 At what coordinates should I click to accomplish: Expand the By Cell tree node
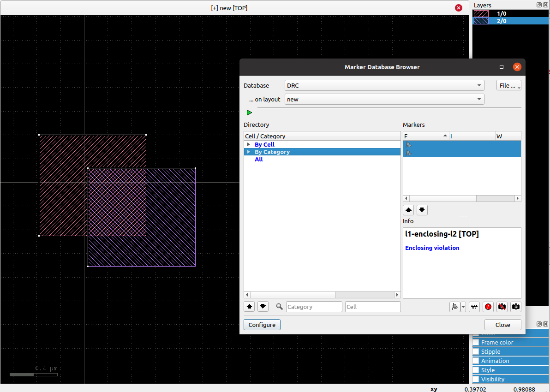coord(249,144)
